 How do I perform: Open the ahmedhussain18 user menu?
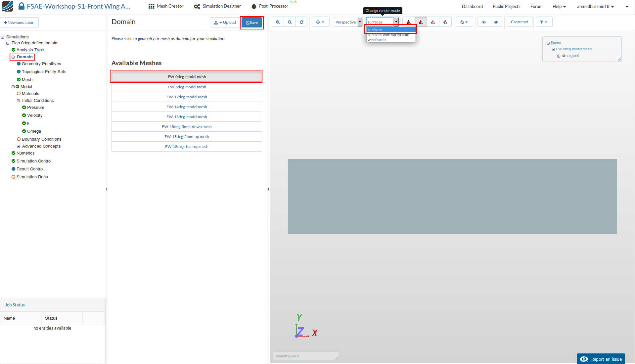(x=595, y=6)
